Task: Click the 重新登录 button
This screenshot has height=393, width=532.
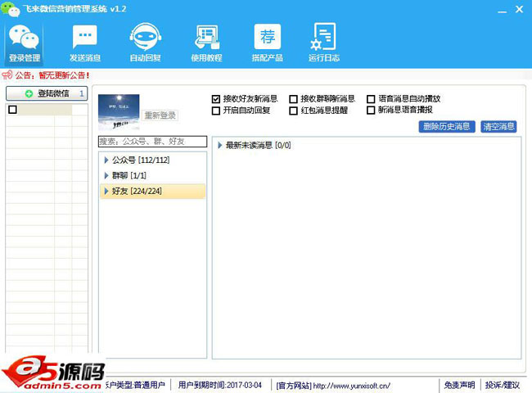Action: click(160, 115)
